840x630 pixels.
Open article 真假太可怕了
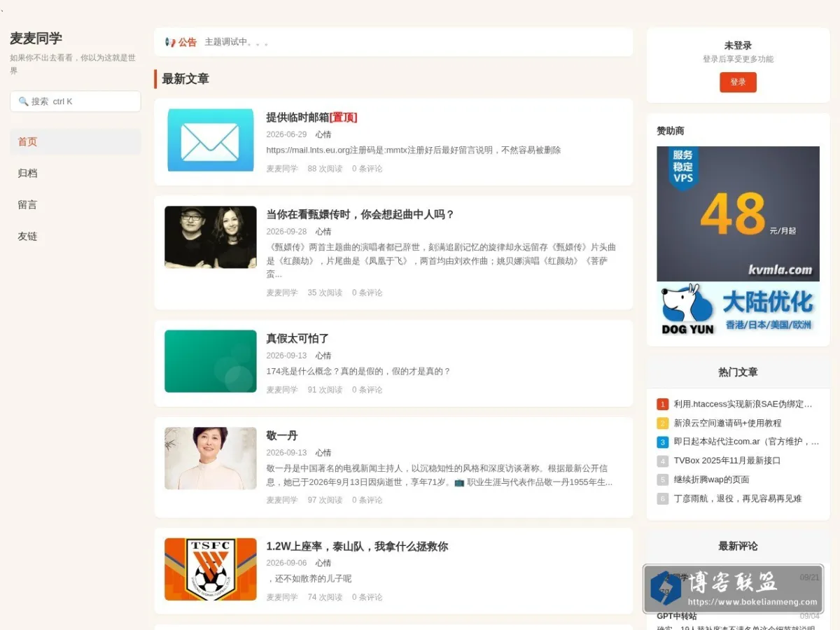[x=297, y=338]
